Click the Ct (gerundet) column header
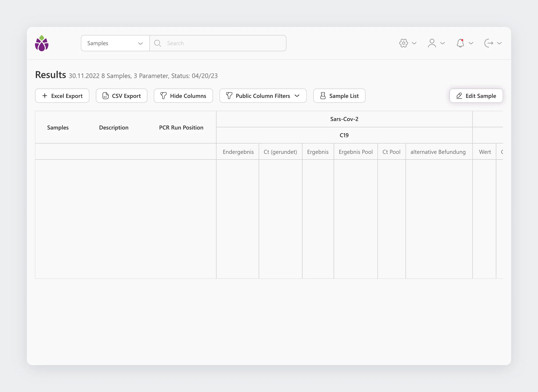The width and height of the screenshot is (538, 392). tap(280, 152)
